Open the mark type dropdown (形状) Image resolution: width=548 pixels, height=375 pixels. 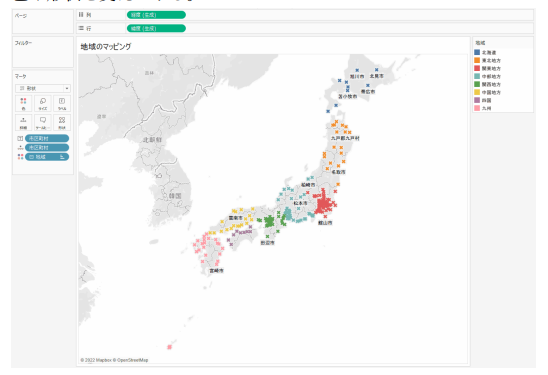[x=43, y=88]
